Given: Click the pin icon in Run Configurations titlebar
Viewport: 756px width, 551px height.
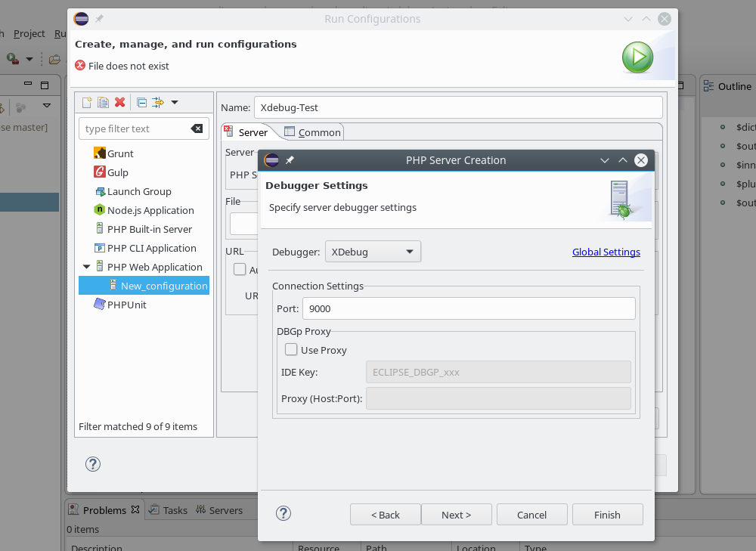Looking at the screenshot, I should coord(99,19).
